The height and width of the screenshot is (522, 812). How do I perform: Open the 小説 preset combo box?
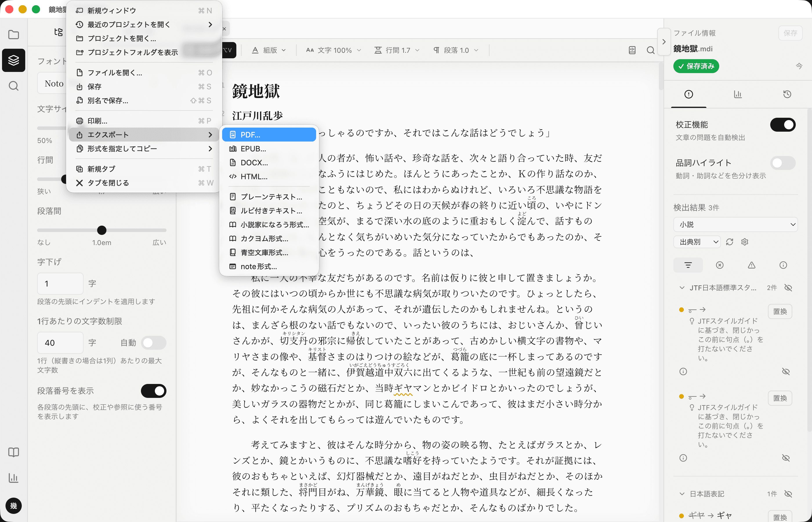point(735,224)
